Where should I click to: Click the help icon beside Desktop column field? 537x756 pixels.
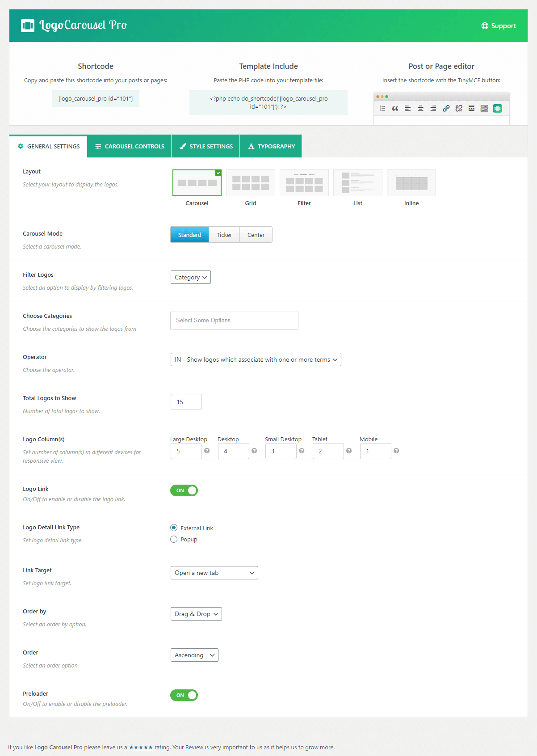pos(254,451)
